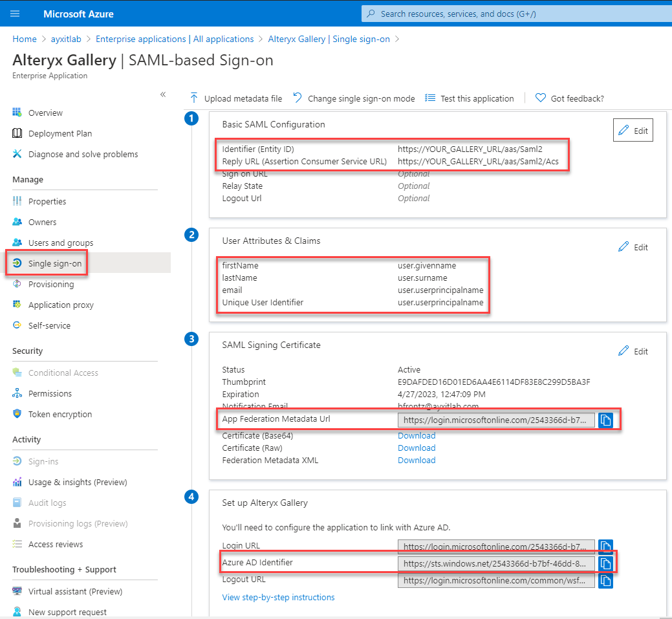Collapse the left navigation pane
Viewport: 672px width, 619px height.
163,94
